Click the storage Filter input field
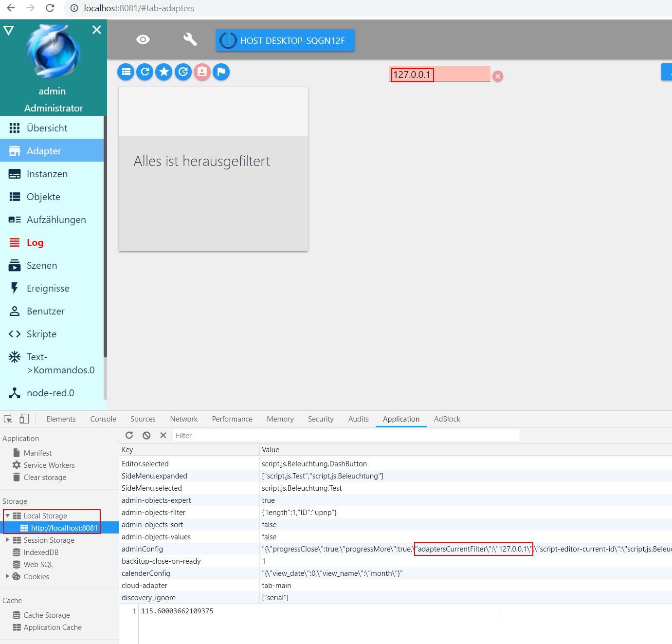Image resolution: width=672 pixels, height=644 pixels. point(346,436)
